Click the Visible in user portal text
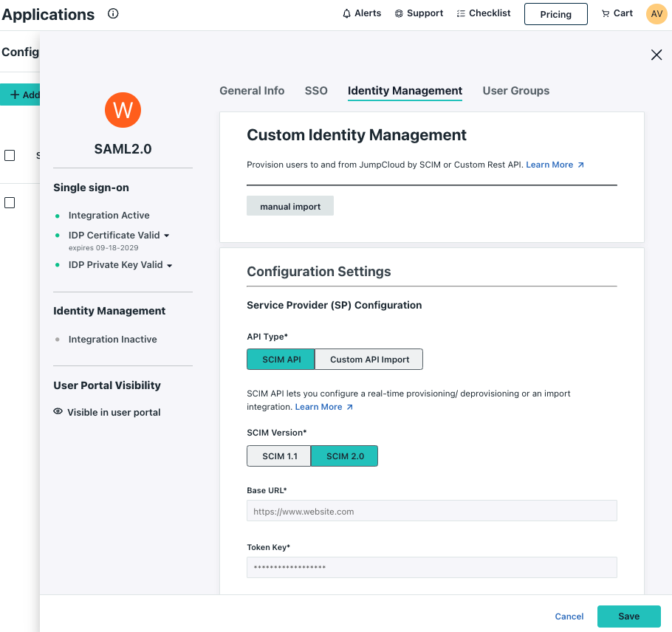Screen dimensions: 672x632 pyautogui.click(x=114, y=412)
